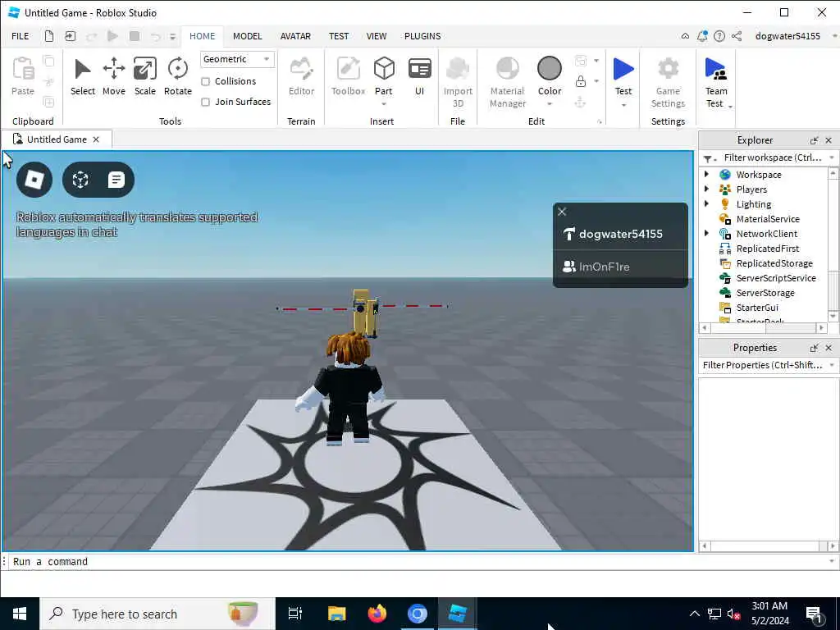The height and width of the screenshot is (630, 840).
Task: Close the Explorer panel
Action: coord(829,140)
